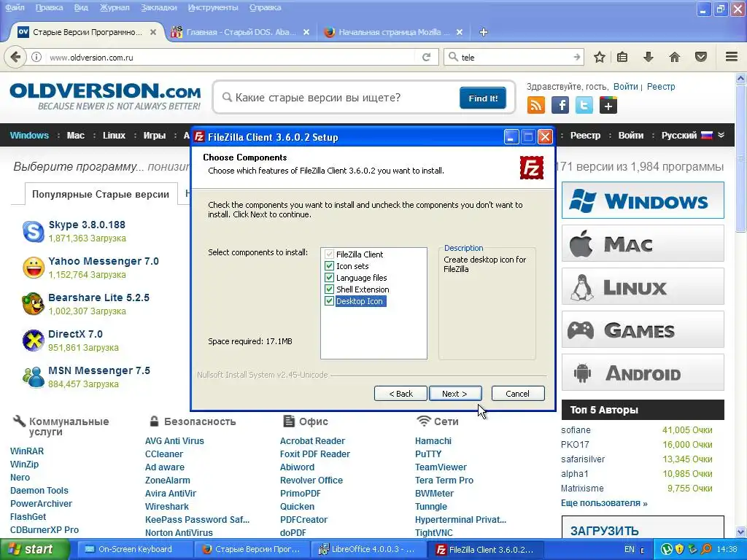Uncheck the Language files component
Viewport: 747px width, 560px height.
(329, 277)
